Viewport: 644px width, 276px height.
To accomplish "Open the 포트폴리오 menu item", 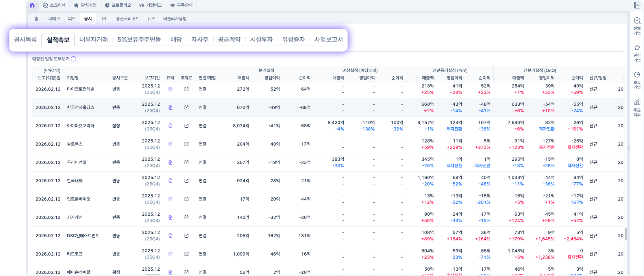I will pos(118,5).
